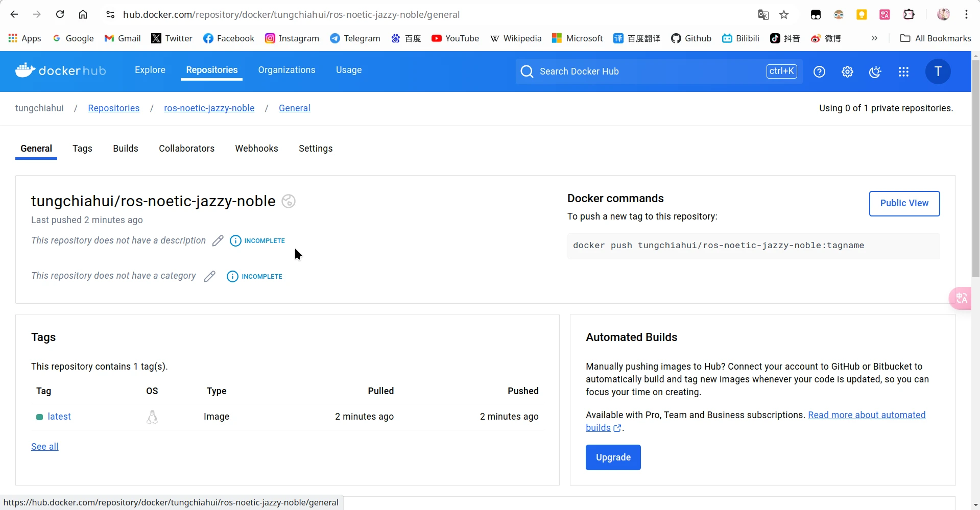Open the browser extensions puzzle icon

[x=909, y=14]
